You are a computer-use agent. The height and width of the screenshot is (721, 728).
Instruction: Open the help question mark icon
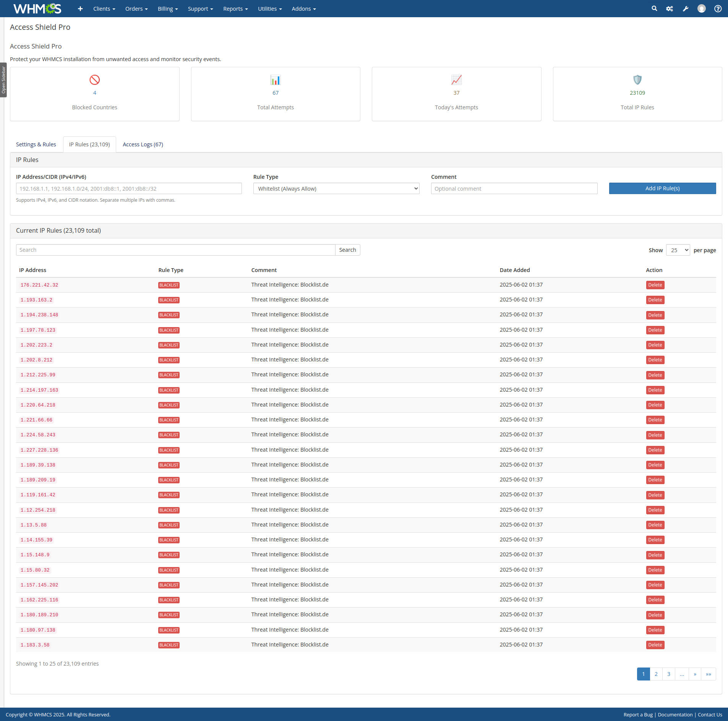point(718,8)
